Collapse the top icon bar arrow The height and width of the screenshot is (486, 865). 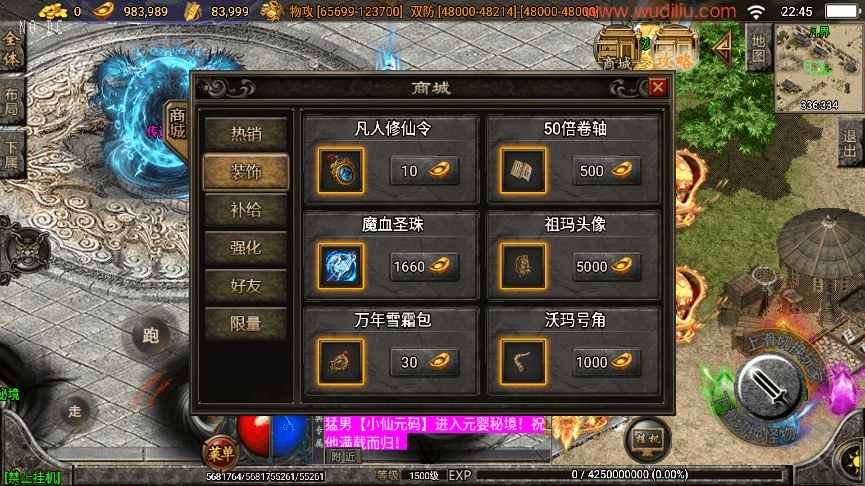(722, 49)
